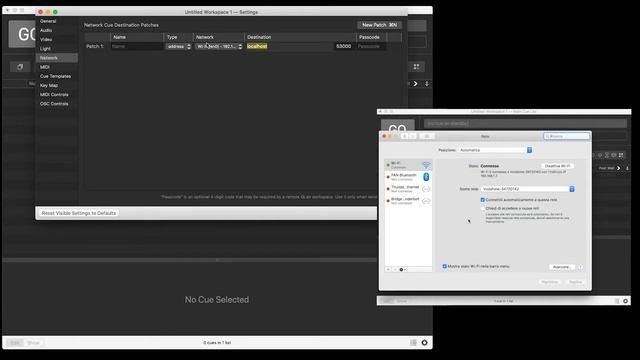Click the down arrow icon in cue list header

[427, 84]
